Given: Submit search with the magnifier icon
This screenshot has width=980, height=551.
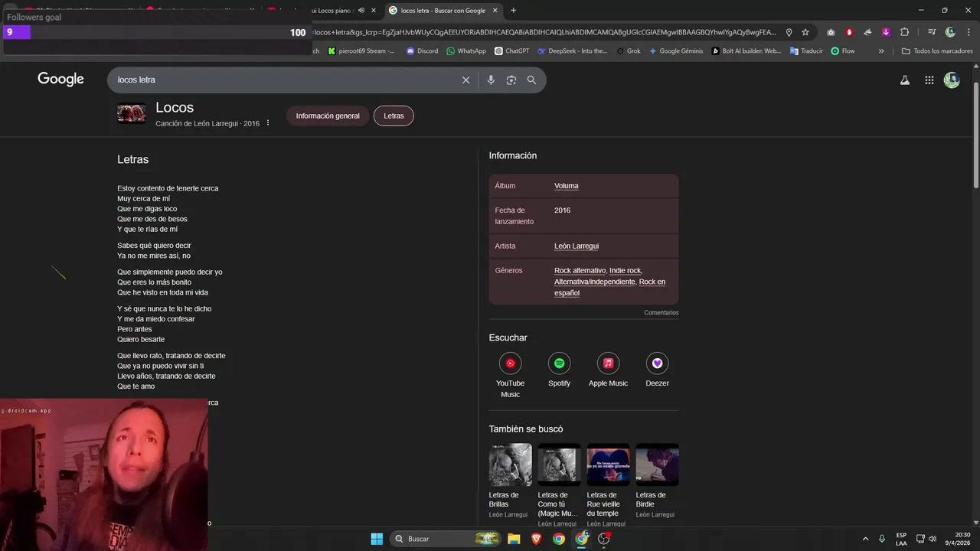Looking at the screenshot, I should click(531, 80).
